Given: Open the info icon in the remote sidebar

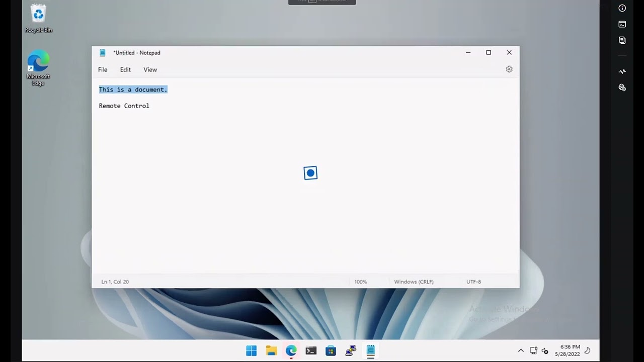Looking at the screenshot, I should (x=622, y=8).
